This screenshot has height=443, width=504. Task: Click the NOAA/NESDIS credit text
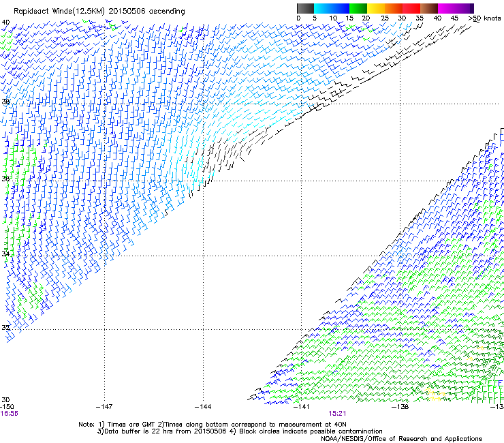pyautogui.click(x=401, y=439)
